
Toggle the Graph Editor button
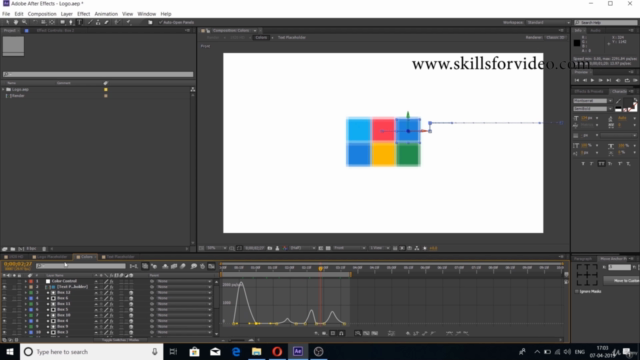click(x=211, y=266)
